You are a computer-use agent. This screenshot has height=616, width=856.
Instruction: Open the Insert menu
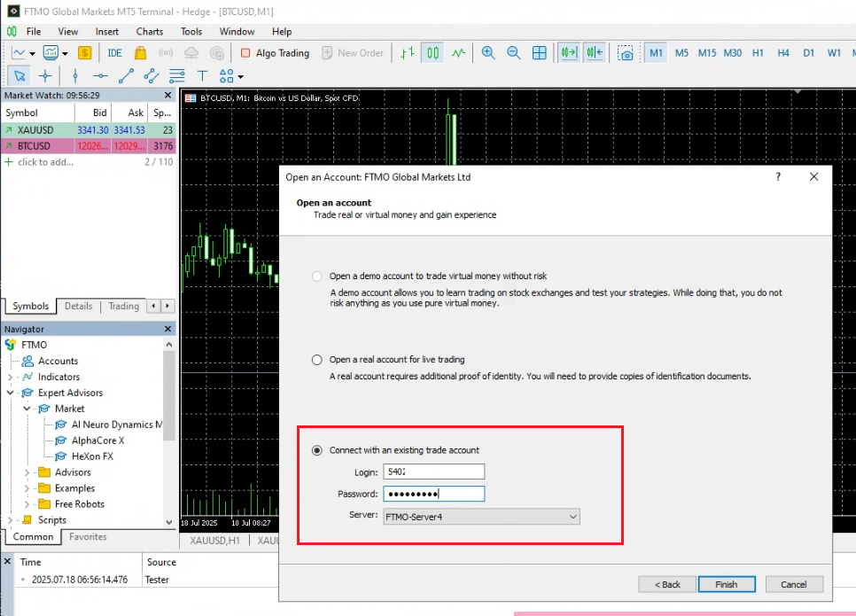pyautogui.click(x=107, y=32)
